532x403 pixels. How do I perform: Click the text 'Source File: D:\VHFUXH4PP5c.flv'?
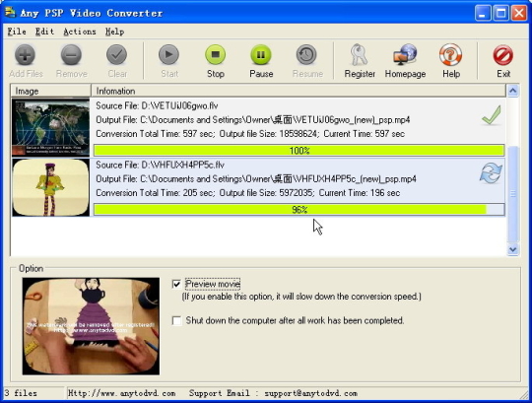coord(160,165)
